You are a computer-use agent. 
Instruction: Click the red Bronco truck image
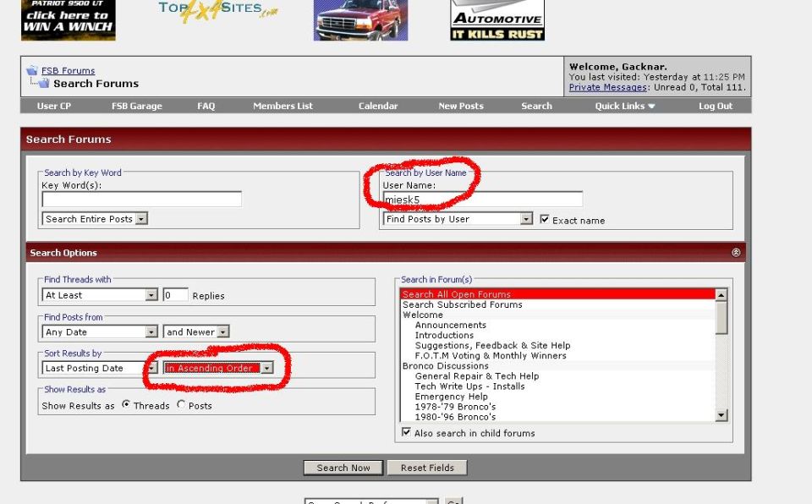(x=360, y=20)
